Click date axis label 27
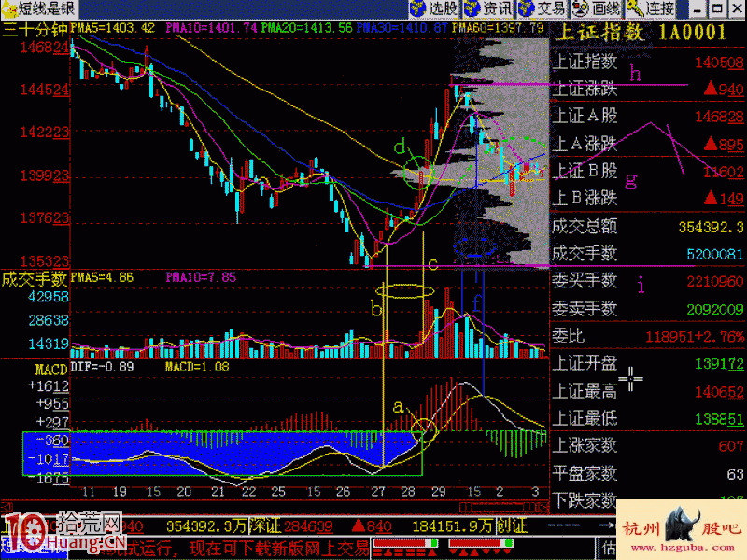This screenshot has height=560, width=747. pyautogui.click(x=378, y=492)
